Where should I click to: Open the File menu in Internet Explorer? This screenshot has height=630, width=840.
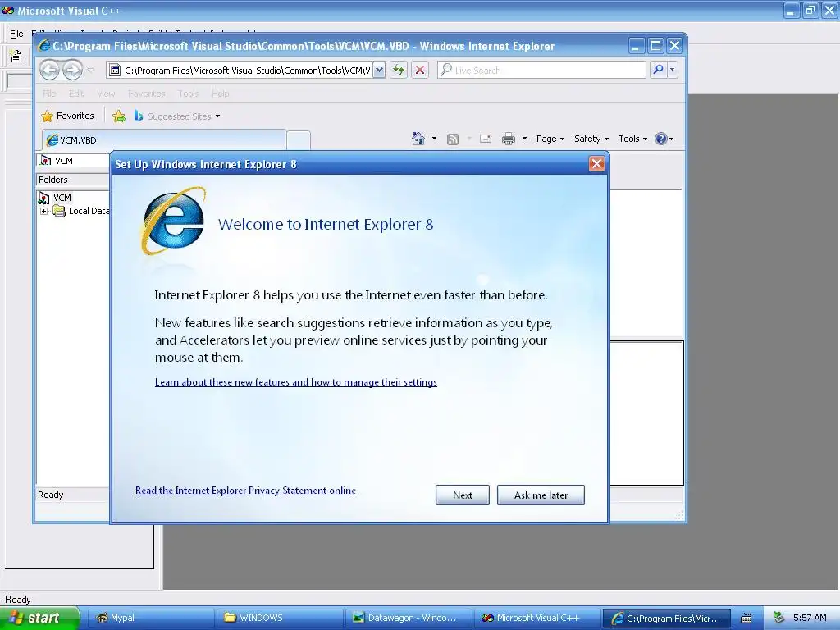(49, 94)
